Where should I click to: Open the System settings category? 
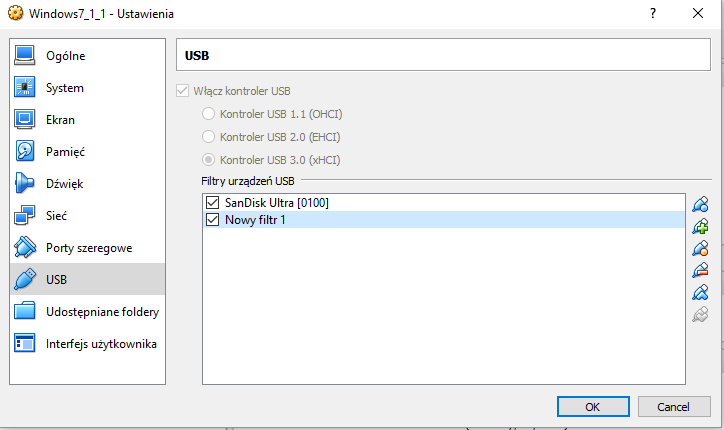(x=65, y=88)
